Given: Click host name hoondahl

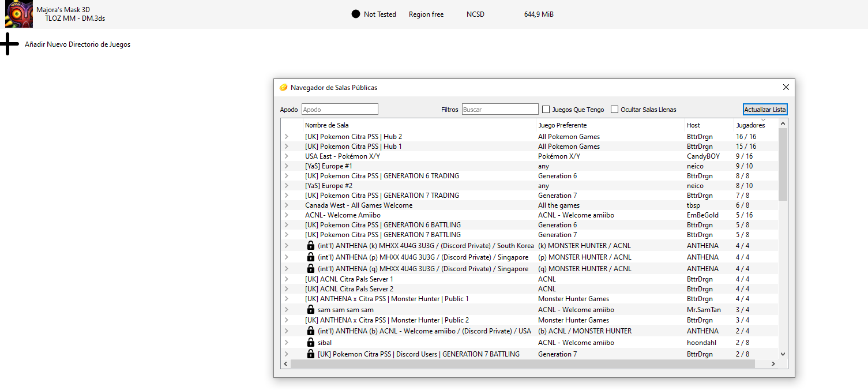Looking at the screenshot, I should coord(702,343).
